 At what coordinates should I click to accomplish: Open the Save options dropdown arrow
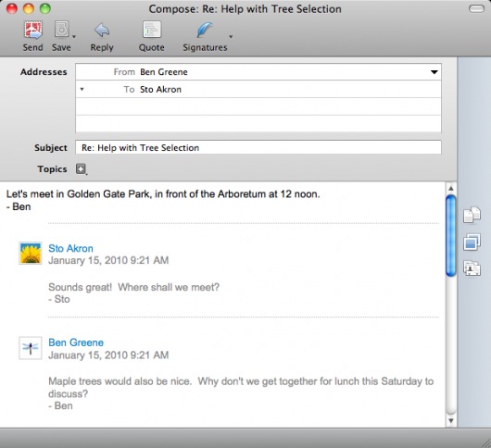[74, 37]
